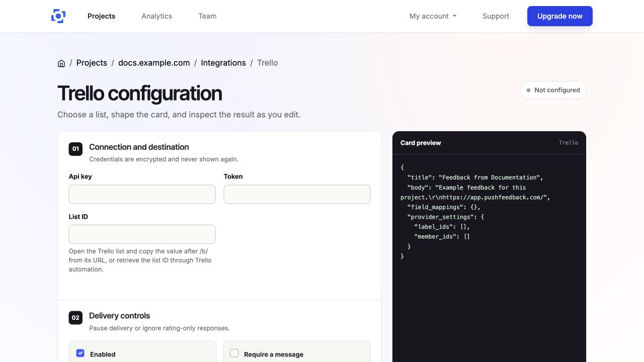
Task: Click the Trello label in the preview header
Action: [x=569, y=143]
